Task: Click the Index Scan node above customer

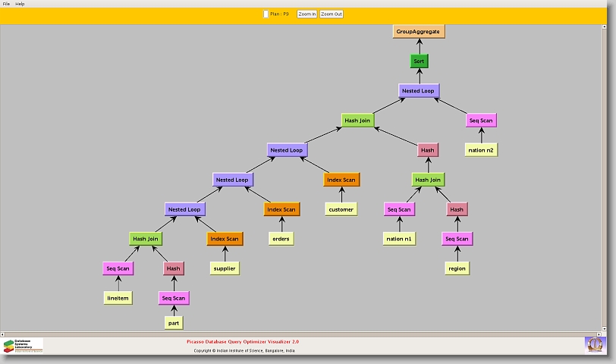Action: 341,180
